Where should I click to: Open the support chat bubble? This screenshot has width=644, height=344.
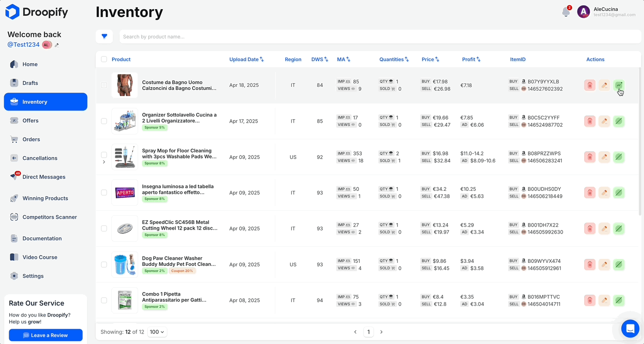[x=630, y=329]
